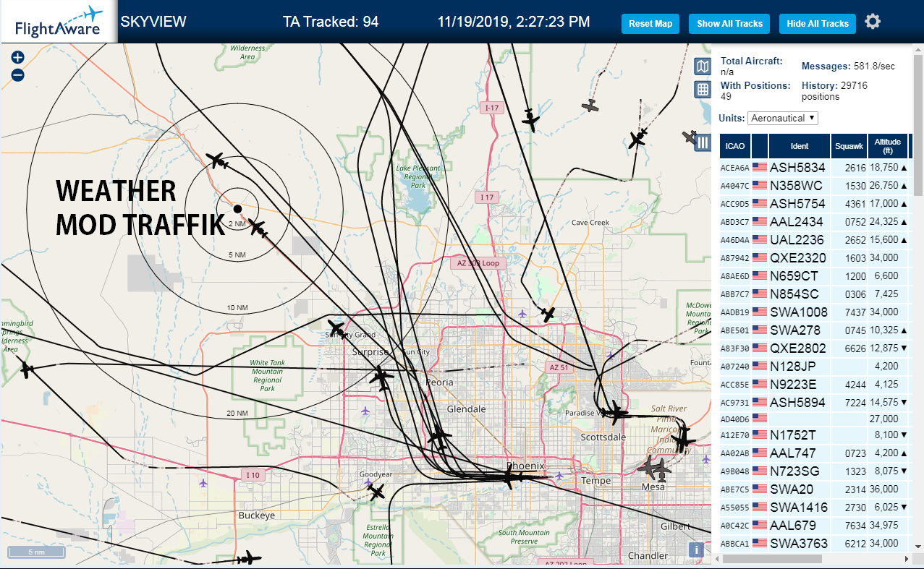Click the three-bar column sidebar toggle icon

[x=702, y=142]
